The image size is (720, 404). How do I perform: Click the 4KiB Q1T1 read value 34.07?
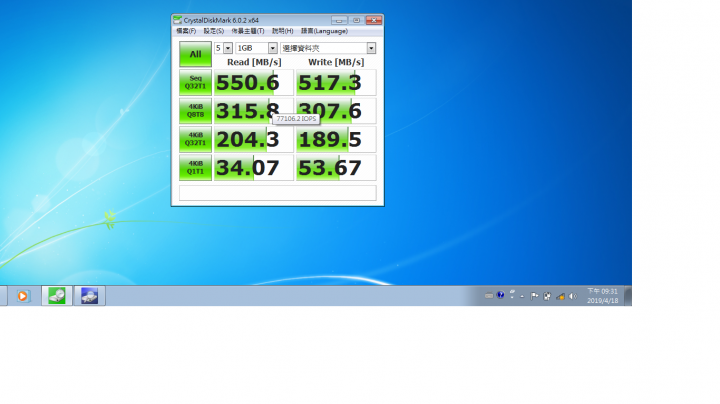[253, 168]
